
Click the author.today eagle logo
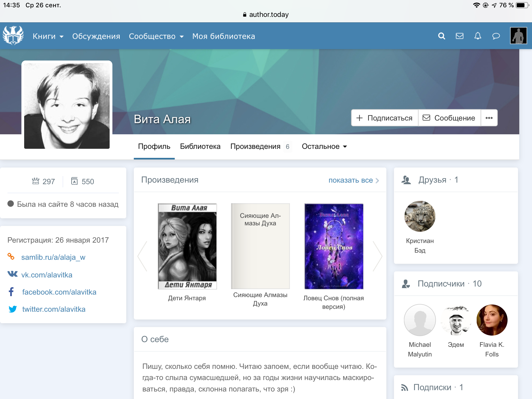pyautogui.click(x=13, y=36)
